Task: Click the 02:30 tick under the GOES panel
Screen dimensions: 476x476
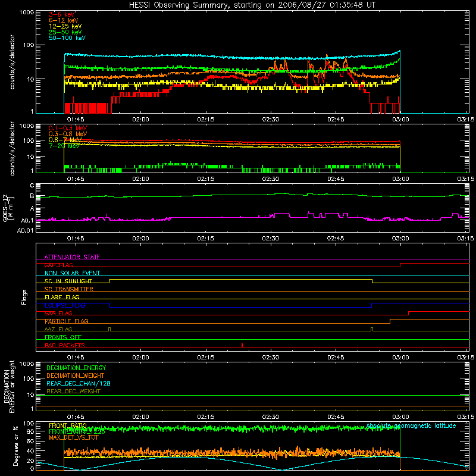Action: point(271,239)
